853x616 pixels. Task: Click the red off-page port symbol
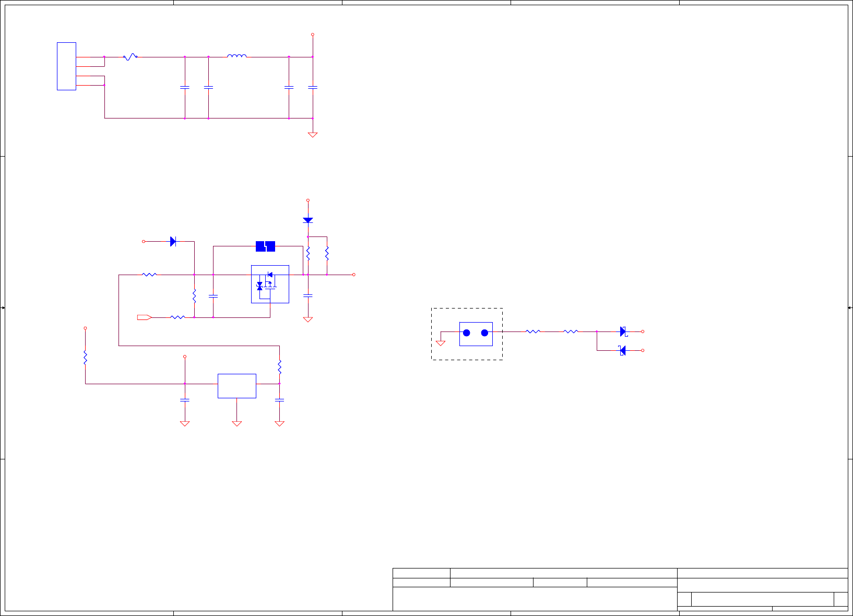[x=144, y=317]
